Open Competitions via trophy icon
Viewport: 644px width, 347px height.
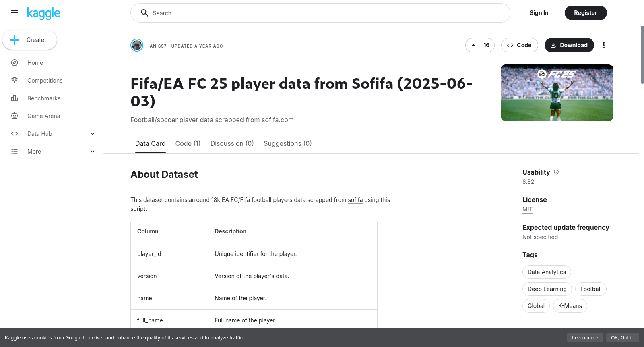[x=14, y=81]
